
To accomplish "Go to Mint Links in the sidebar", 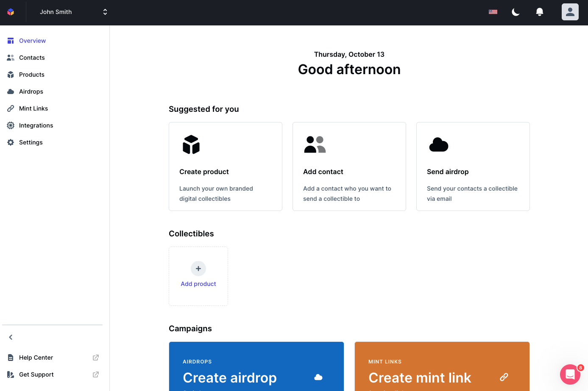I will tap(33, 108).
